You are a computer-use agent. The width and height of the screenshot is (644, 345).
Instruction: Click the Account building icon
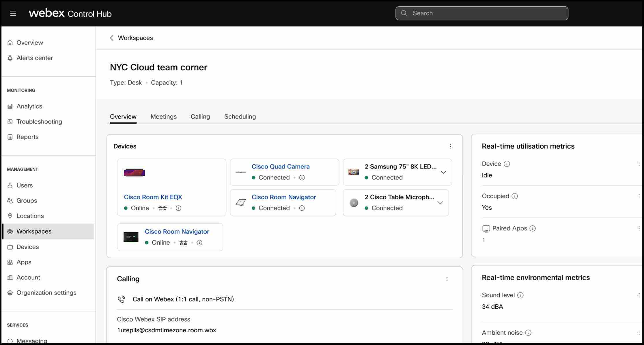[x=10, y=277]
